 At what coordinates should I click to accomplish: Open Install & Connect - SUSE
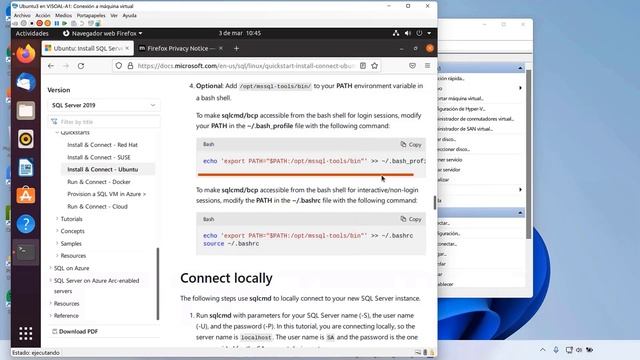tap(99, 157)
